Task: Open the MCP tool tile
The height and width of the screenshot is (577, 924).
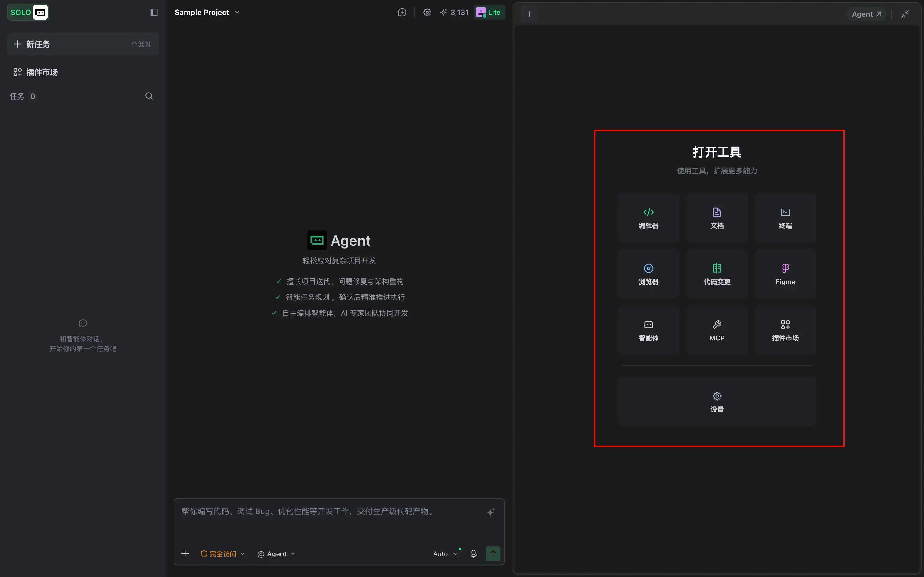Action: click(717, 330)
